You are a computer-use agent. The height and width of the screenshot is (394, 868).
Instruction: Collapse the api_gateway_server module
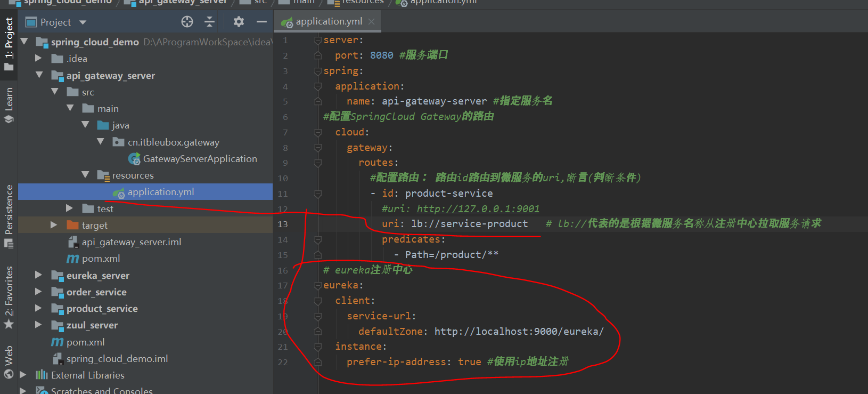pyautogui.click(x=39, y=75)
